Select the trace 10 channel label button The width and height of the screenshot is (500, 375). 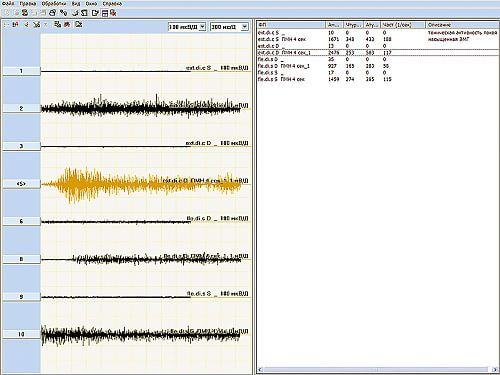click(x=21, y=334)
